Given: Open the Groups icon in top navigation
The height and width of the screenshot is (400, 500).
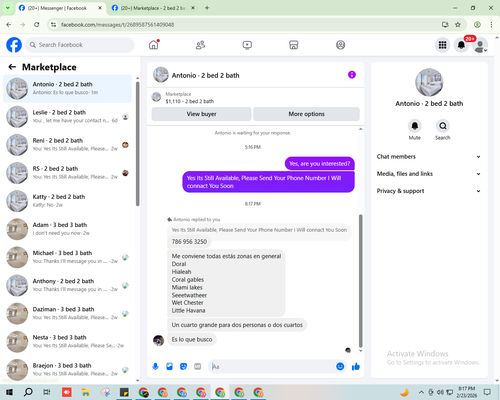Looking at the screenshot, I should click(340, 45).
